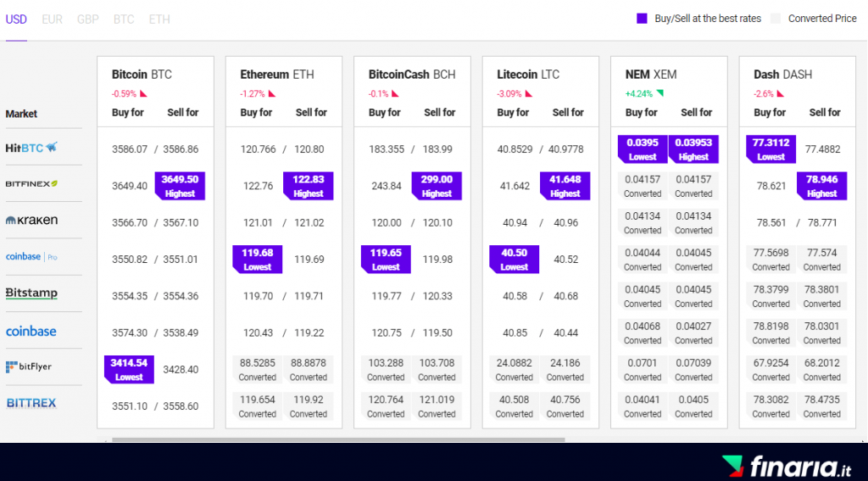Select Ethereum highest sell price 122.83
Screen dimensions: 868x481
tap(309, 186)
